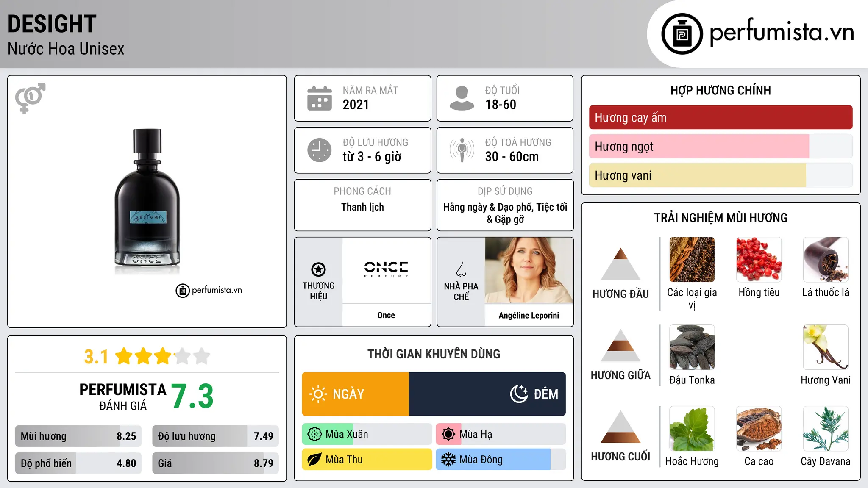
Task: Click the Nước Hoa Unisex subtitle
Action: (66, 49)
